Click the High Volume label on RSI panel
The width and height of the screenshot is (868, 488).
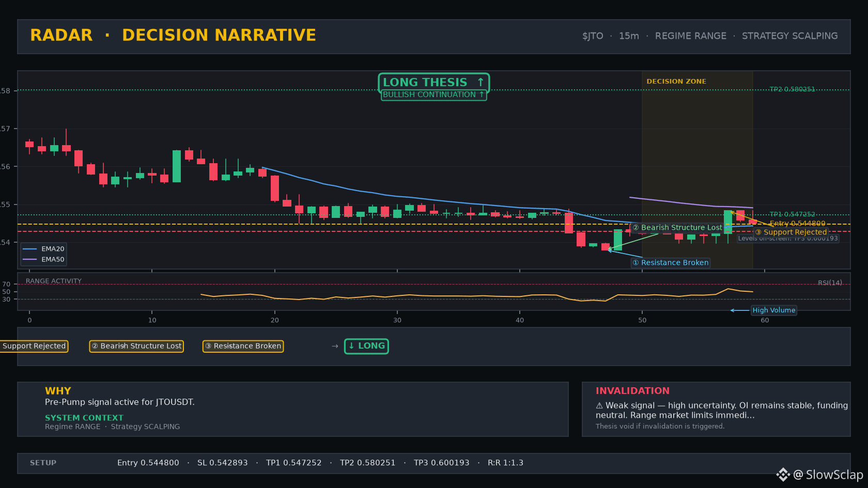[773, 310]
